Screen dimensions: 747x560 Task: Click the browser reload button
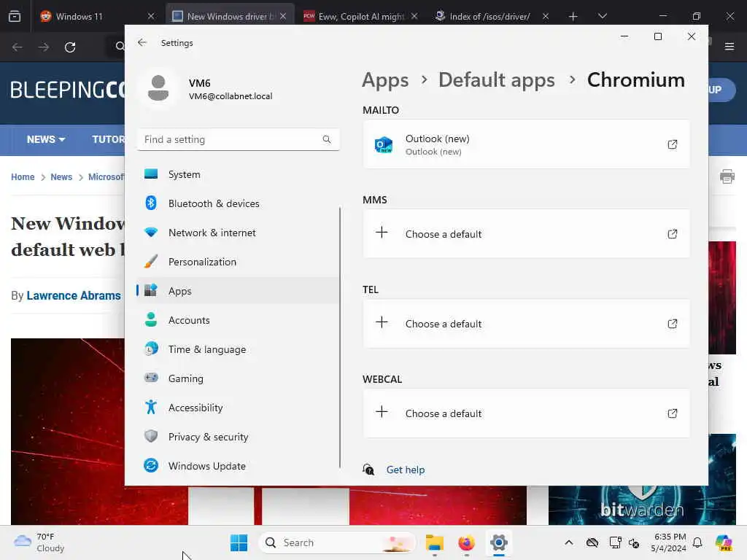[x=70, y=47]
